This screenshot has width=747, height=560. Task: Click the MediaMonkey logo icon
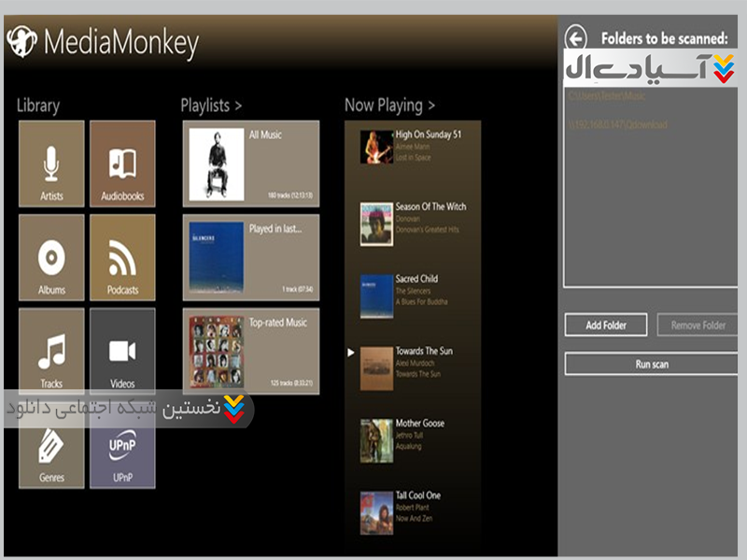(21, 41)
